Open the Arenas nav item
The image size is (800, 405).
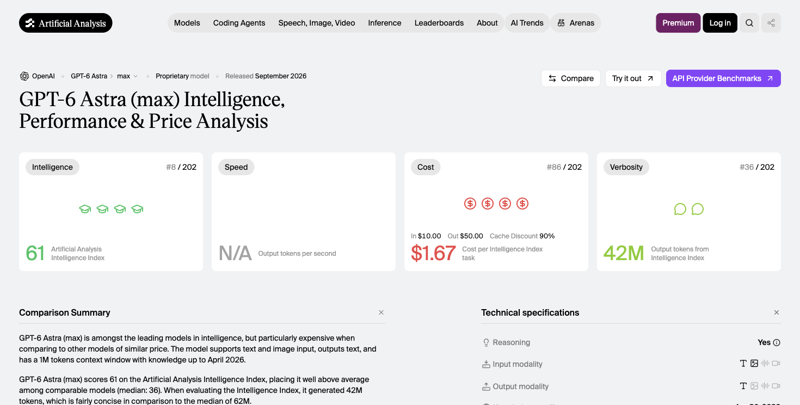click(x=576, y=23)
